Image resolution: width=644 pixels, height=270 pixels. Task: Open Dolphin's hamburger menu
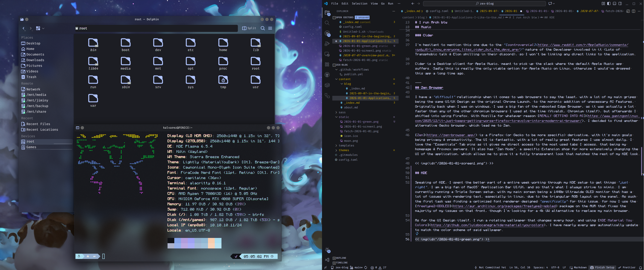[x=270, y=28]
